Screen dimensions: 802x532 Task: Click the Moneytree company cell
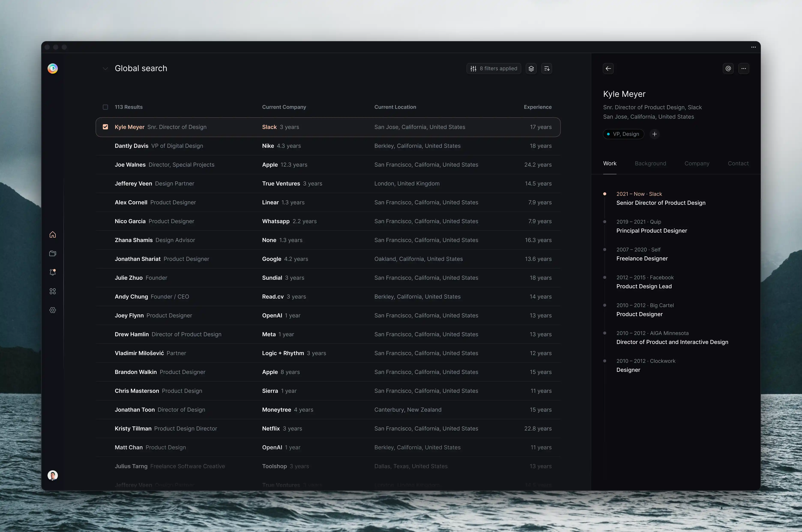tap(287, 410)
